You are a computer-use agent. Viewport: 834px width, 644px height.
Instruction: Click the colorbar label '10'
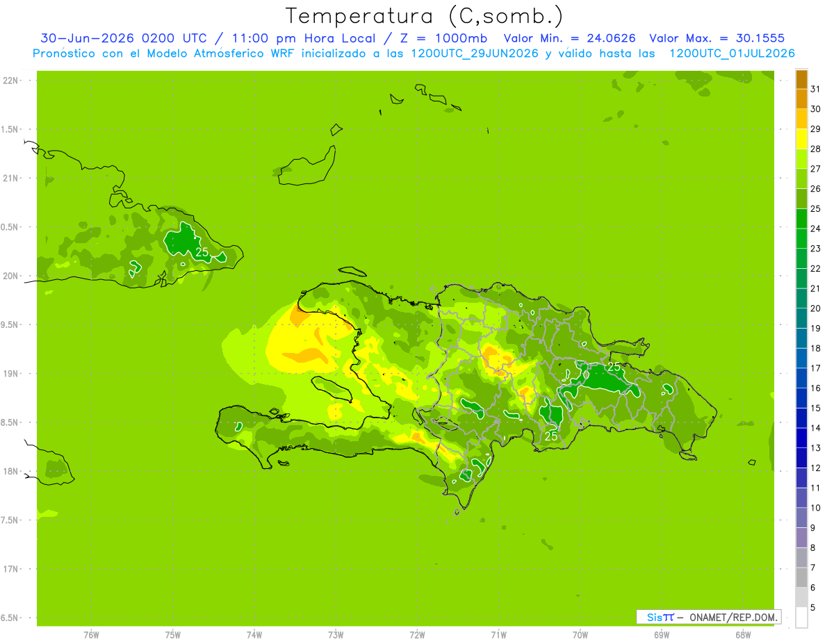[815, 508]
